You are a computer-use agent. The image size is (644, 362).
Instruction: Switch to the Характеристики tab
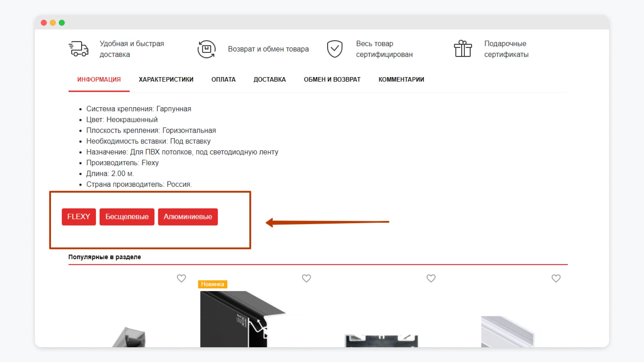pyautogui.click(x=166, y=79)
